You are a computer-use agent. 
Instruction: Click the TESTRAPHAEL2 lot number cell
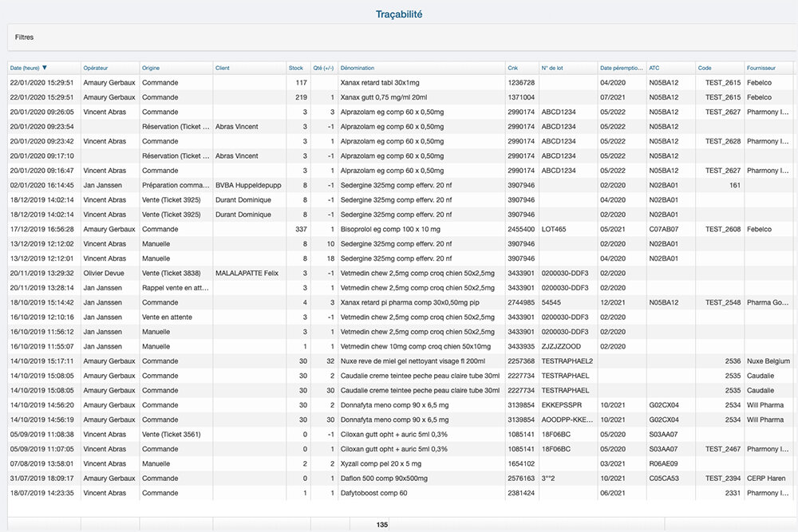[567, 361]
